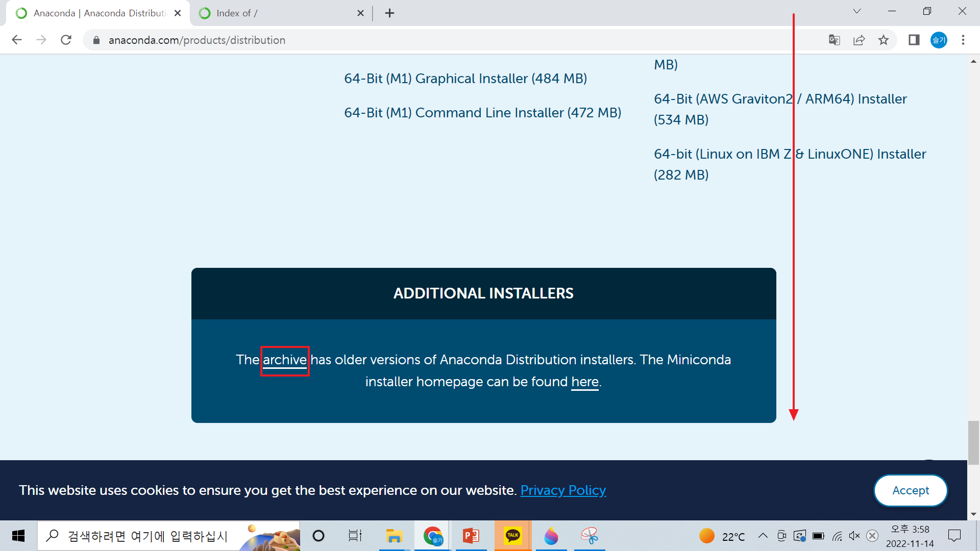Open the Windows notification center
This screenshot has height=551, width=980.
click(x=954, y=536)
